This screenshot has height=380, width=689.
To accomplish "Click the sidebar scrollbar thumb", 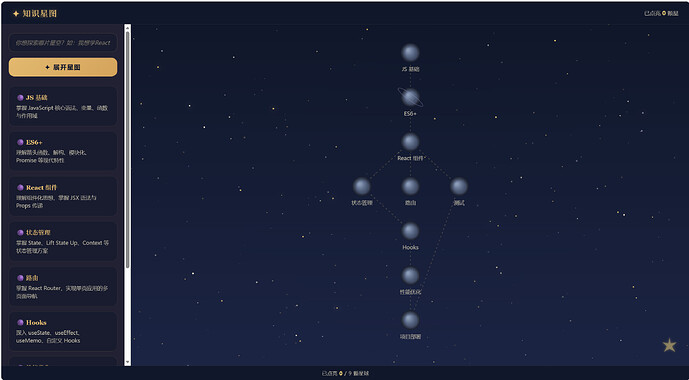I will 127,149.
